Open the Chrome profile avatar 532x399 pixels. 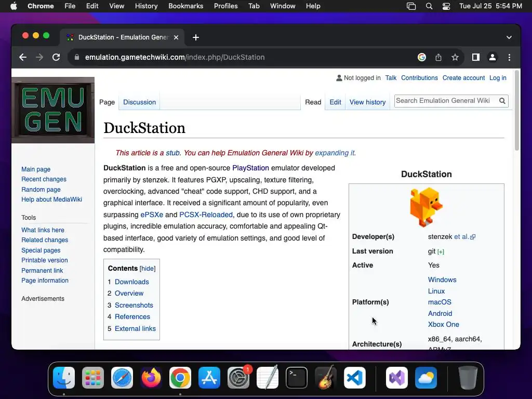click(493, 57)
